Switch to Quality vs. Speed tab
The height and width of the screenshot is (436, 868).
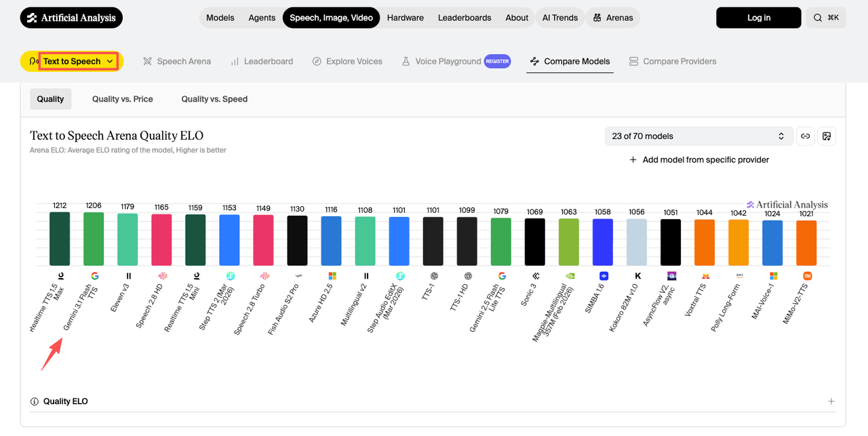(x=214, y=99)
